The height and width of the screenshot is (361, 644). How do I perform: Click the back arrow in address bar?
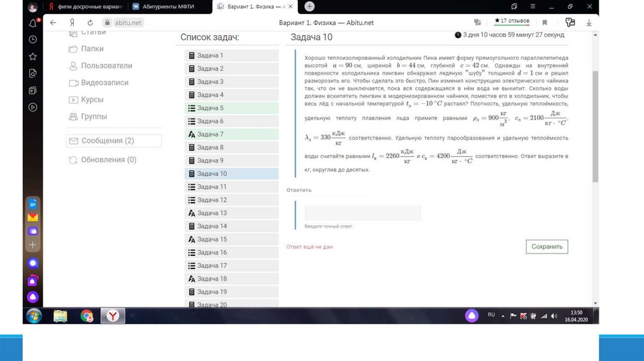[53, 23]
